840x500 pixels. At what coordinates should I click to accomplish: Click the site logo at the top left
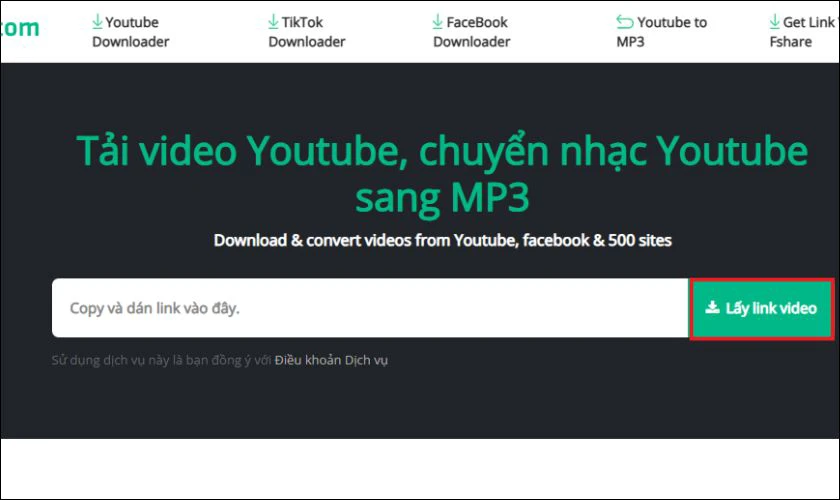(x=20, y=28)
